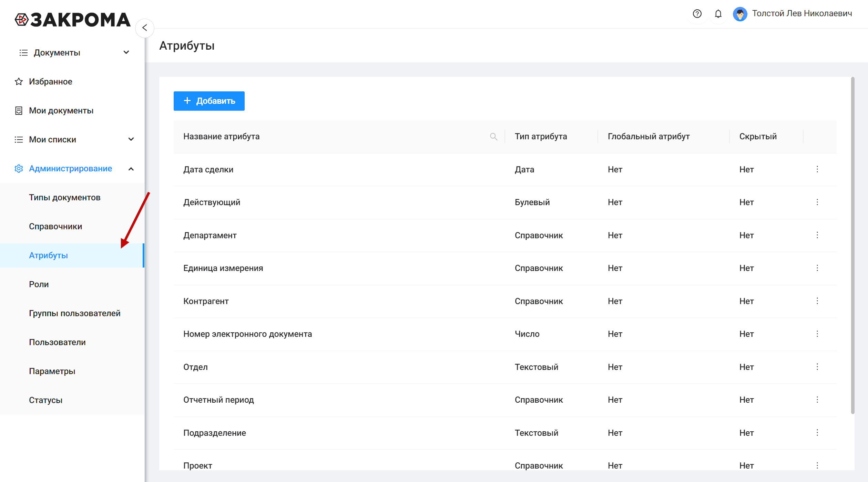
Task: Click Глобальный атрибут column header
Action: click(x=649, y=137)
